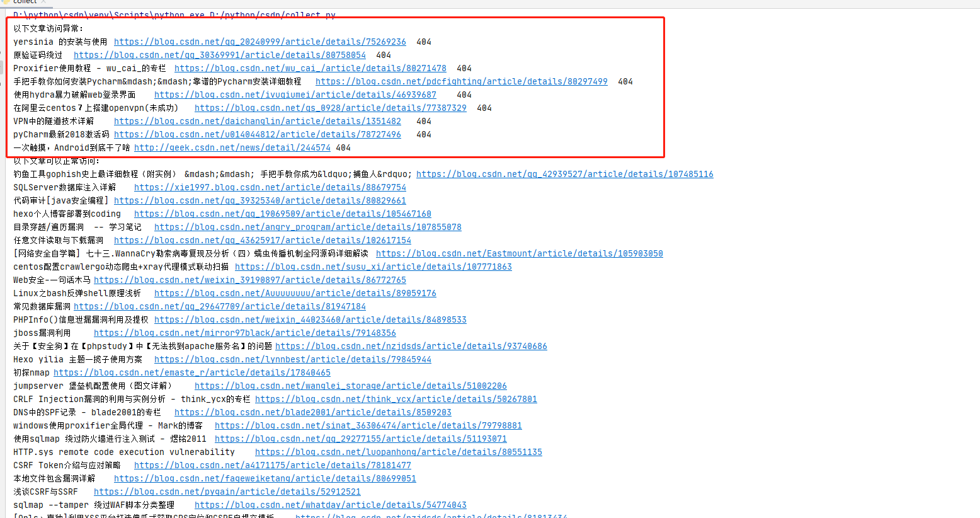Open the Proxifier使用教程 wu_cai_ article URL
Viewport: 980px width, 518px height.
[311, 68]
